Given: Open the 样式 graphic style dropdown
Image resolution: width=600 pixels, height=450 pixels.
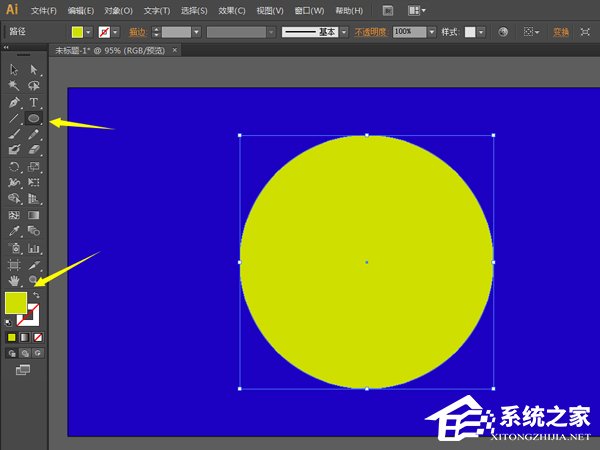Looking at the screenshot, I should [x=481, y=32].
